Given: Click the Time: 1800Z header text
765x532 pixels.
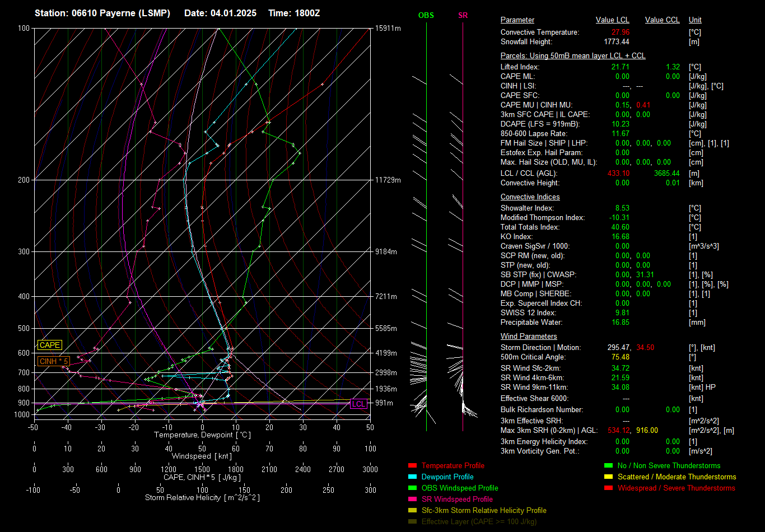Looking at the screenshot, I should click(x=294, y=13).
